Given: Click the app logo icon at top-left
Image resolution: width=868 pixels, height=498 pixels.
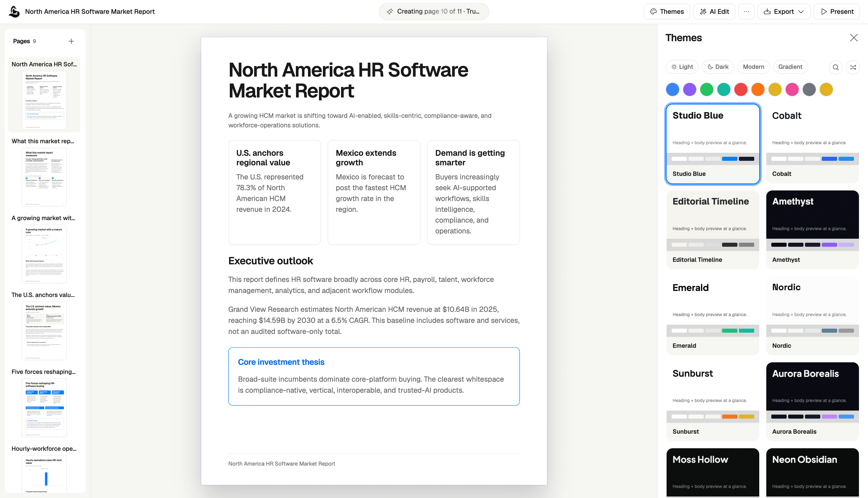Looking at the screenshot, I should click(x=14, y=12).
